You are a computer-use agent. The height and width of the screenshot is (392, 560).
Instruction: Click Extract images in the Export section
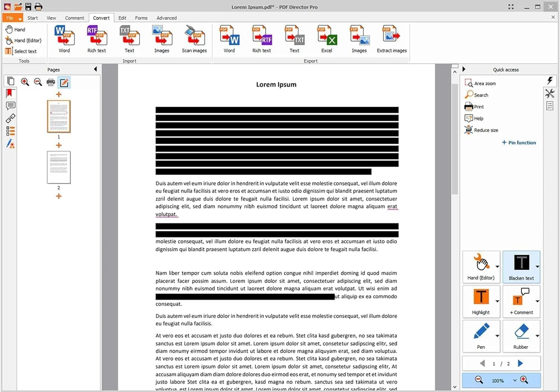pyautogui.click(x=391, y=37)
